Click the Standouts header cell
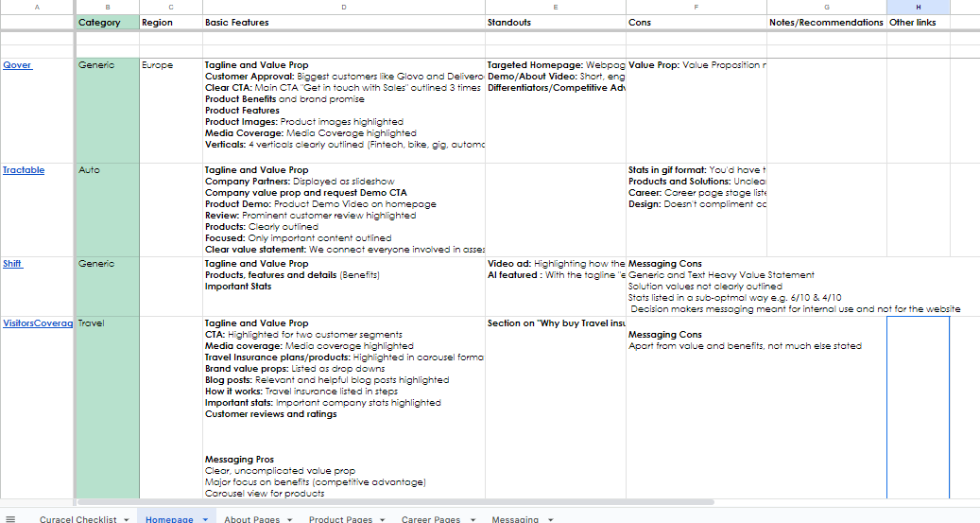980x523 pixels. (555, 23)
